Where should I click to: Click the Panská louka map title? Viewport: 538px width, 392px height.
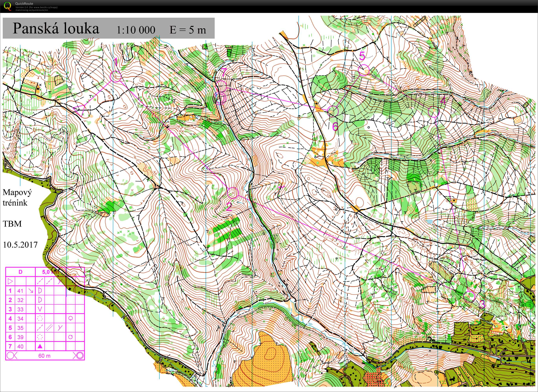(x=56, y=28)
